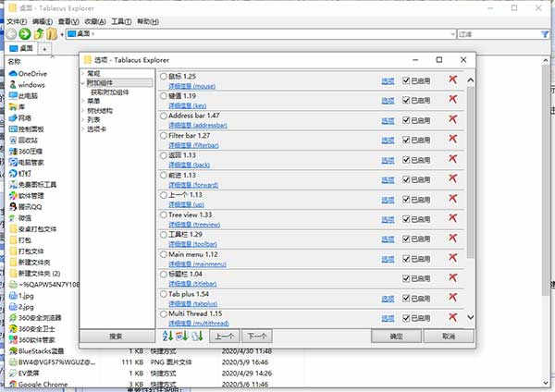
Task: Click the 下一个 button
Action: pos(256,337)
